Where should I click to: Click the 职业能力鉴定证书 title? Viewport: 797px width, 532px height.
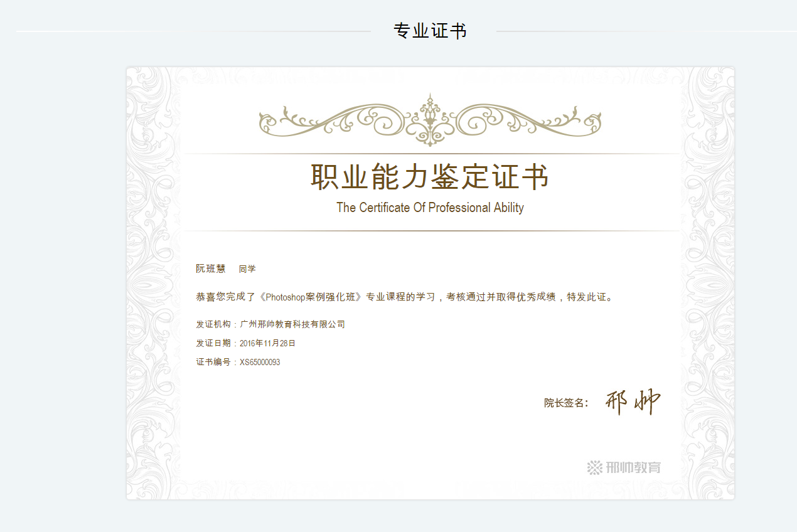point(430,176)
